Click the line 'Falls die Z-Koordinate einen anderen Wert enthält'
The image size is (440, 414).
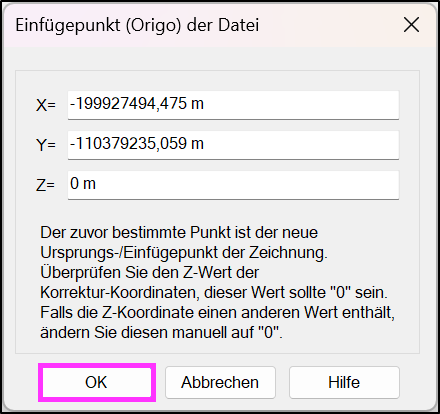coord(217,313)
